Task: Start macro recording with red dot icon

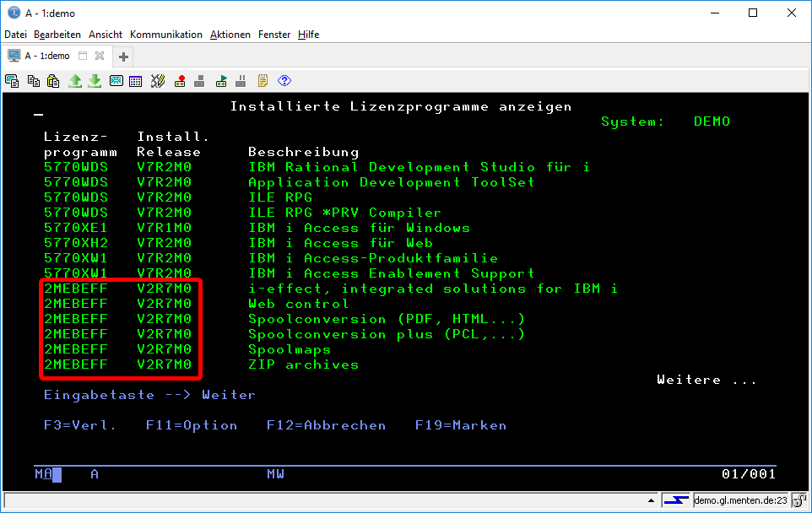Action: pyautogui.click(x=180, y=81)
